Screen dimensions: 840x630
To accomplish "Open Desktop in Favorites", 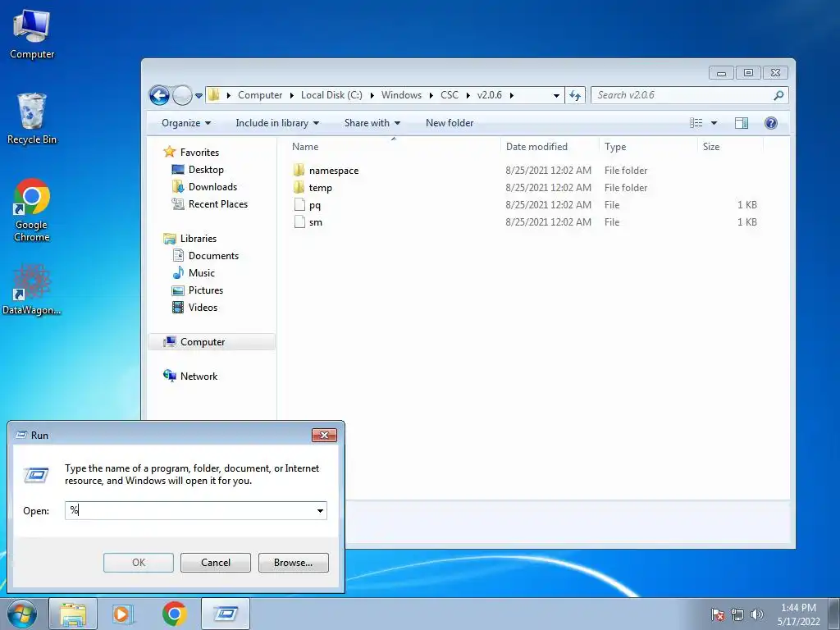I will pos(198,169).
